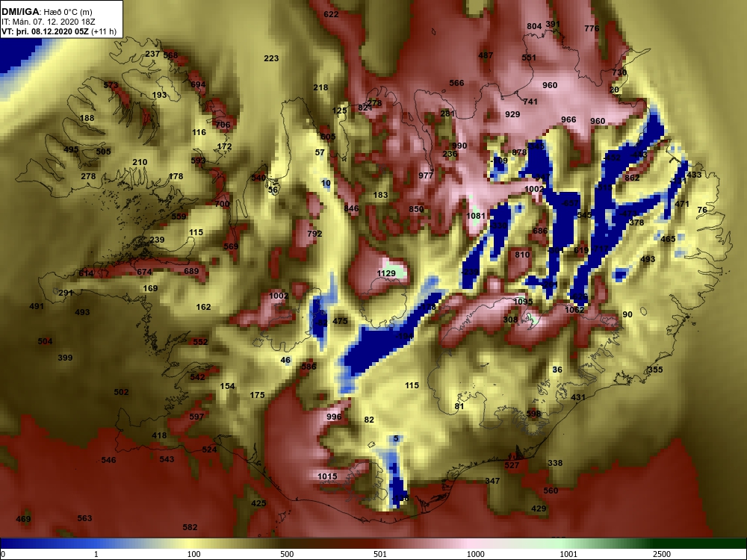Viewport: 747px width, 560px height.
Task: Click the map value '223'
Action: click(x=271, y=58)
